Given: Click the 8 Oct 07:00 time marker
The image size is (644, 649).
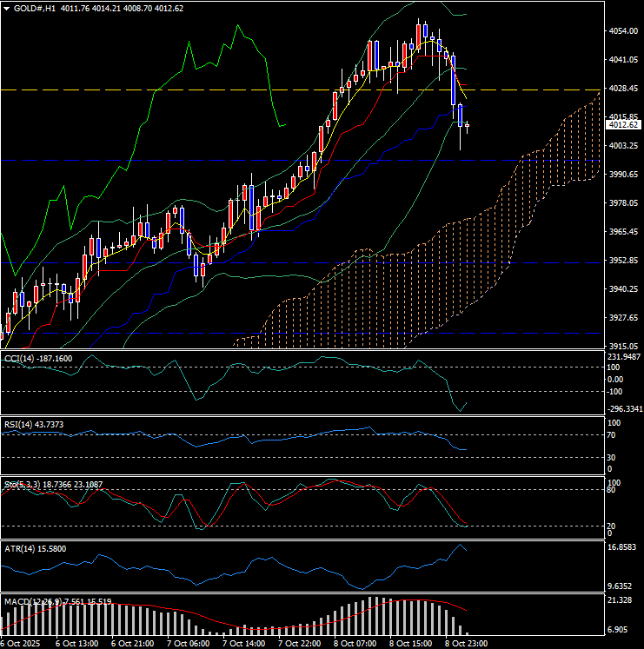Looking at the screenshot, I should (x=355, y=643).
